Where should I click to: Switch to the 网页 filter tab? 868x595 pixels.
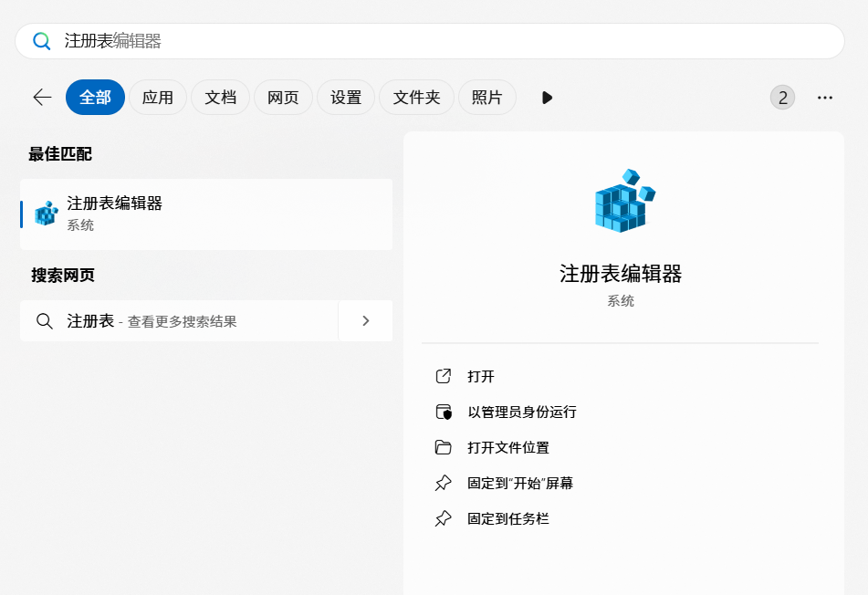point(283,98)
